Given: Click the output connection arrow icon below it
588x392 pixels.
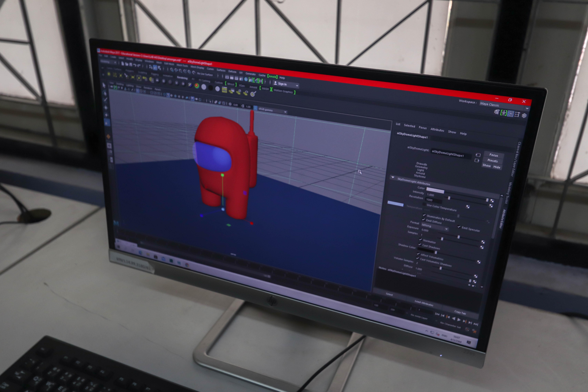Looking at the screenshot, I should point(477,161).
